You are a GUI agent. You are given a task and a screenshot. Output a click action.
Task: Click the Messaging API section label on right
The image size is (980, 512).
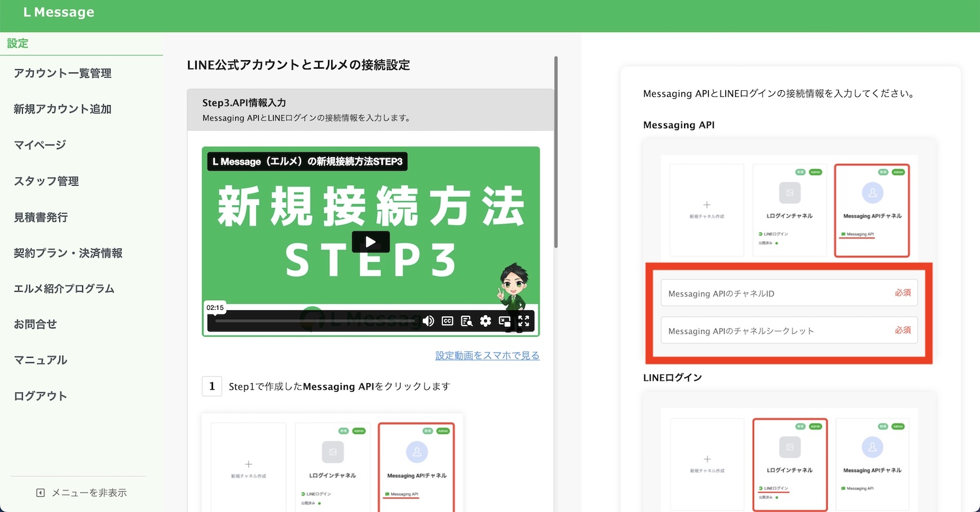(679, 125)
